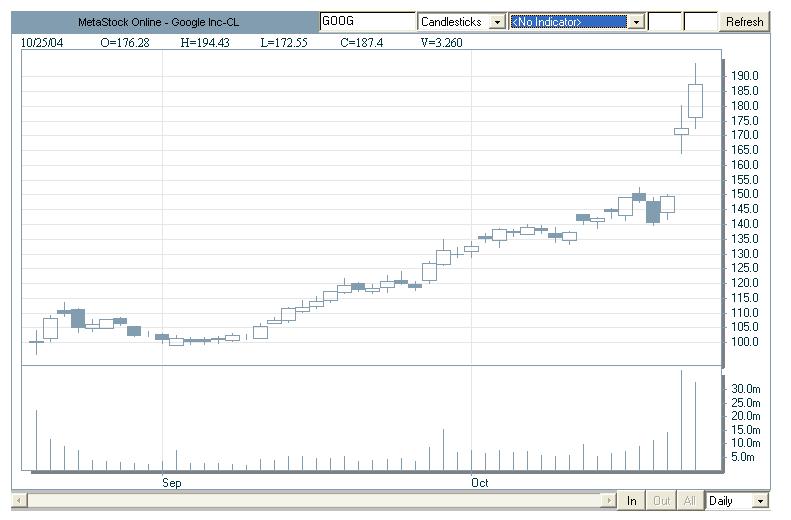This screenshot has height=520, width=791.
Task: Click the H=194.43 high value
Action: pyautogui.click(x=205, y=43)
